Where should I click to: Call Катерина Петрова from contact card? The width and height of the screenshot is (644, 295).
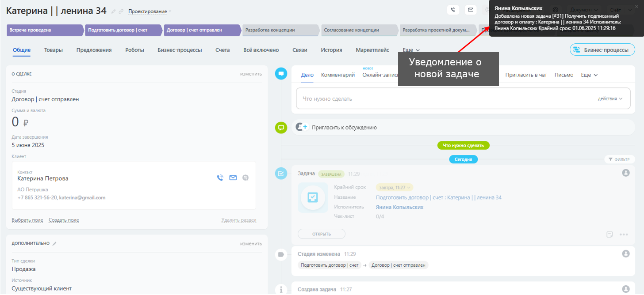(x=220, y=178)
